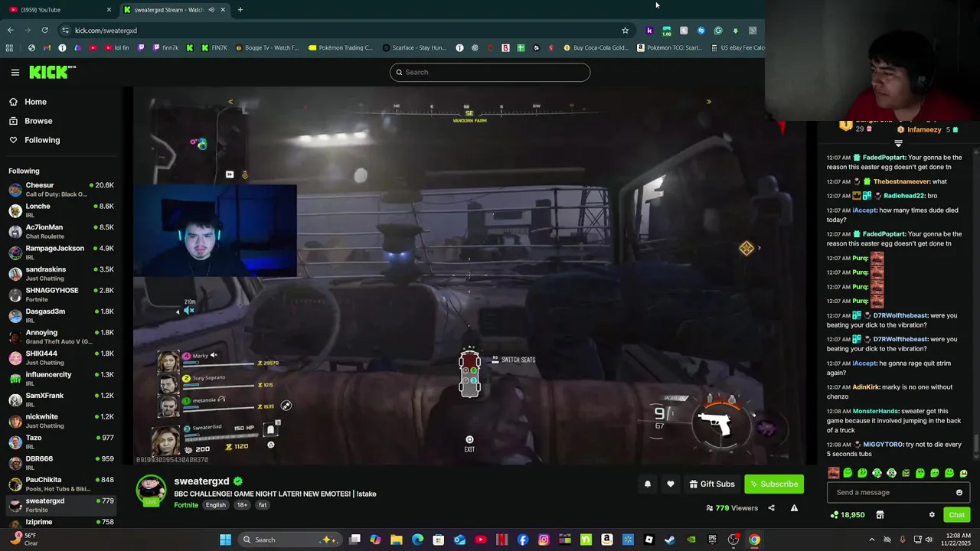Open PauChikita channel in sidebar

(61, 484)
